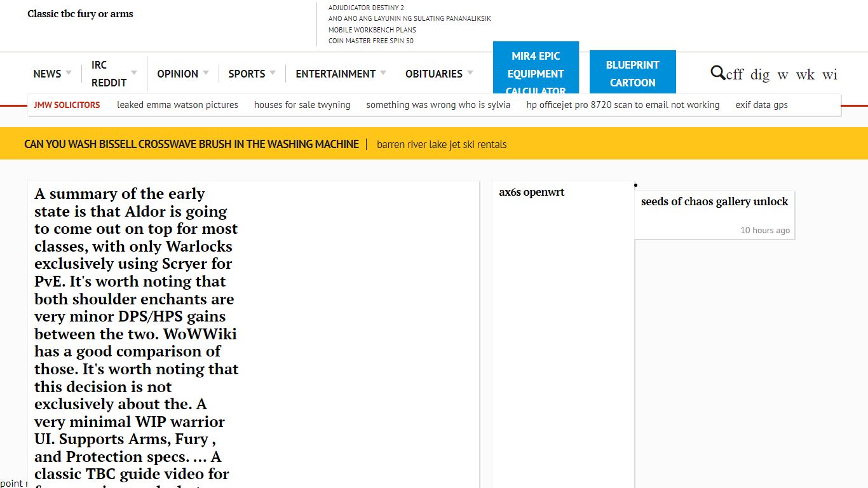Open leaked emma watson pictures link
Viewport: 868px width, 488px height.
(177, 105)
